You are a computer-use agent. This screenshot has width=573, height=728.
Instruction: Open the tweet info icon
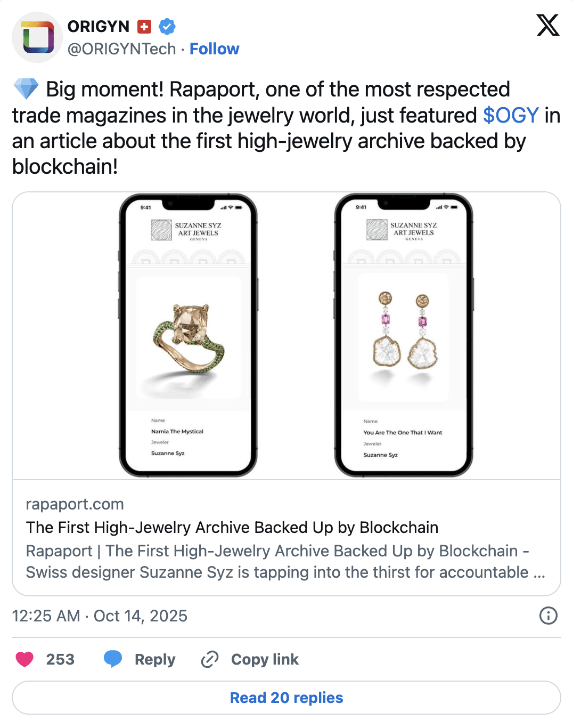[548, 616]
